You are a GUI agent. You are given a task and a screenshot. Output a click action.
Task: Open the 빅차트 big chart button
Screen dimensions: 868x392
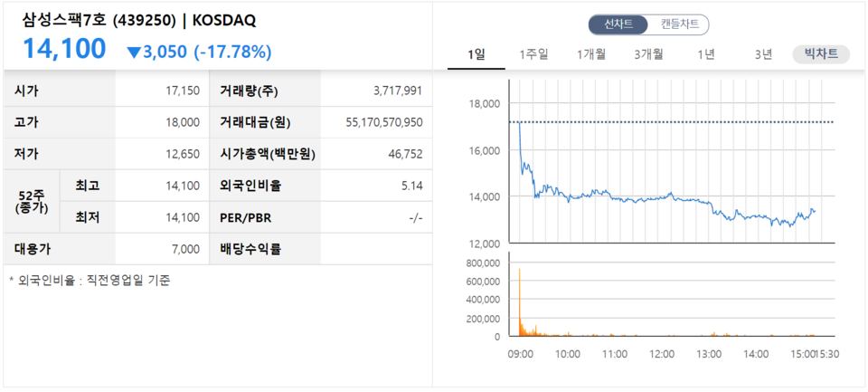(x=821, y=54)
